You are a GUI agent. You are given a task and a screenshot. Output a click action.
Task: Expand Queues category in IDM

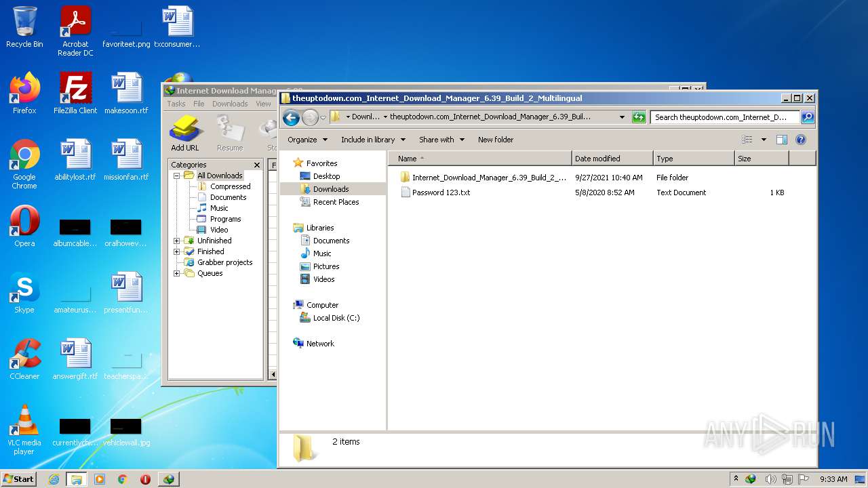pyautogui.click(x=177, y=273)
